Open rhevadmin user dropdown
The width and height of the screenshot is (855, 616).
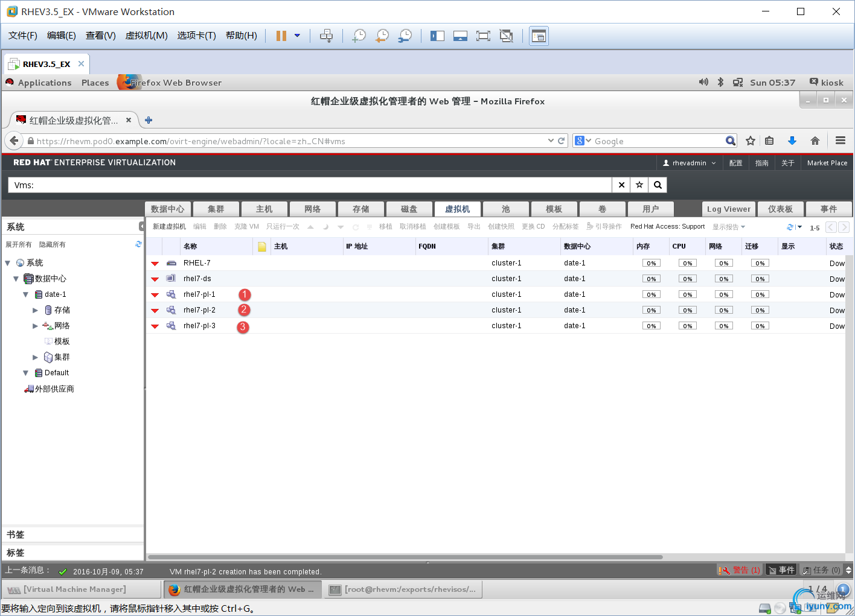pos(689,163)
